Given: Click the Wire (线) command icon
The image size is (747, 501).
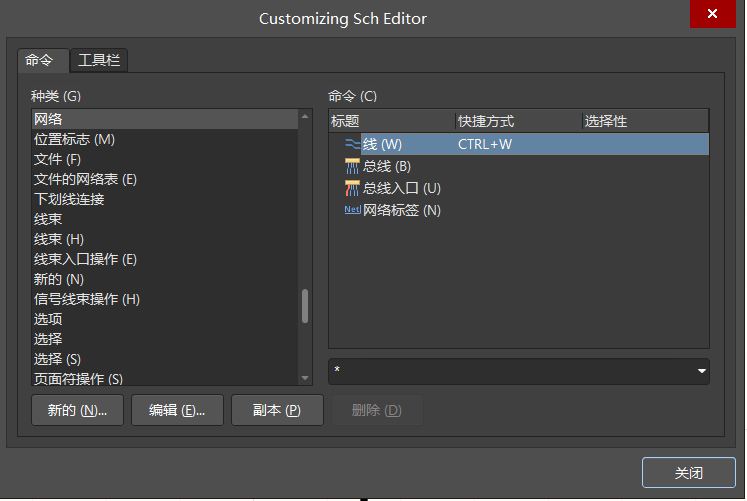Looking at the screenshot, I should pyautogui.click(x=352, y=144).
